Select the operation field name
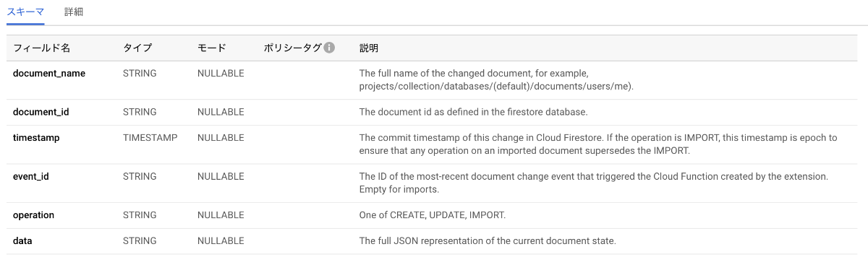Viewport: 868px width, 265px height. coord(33,215)
